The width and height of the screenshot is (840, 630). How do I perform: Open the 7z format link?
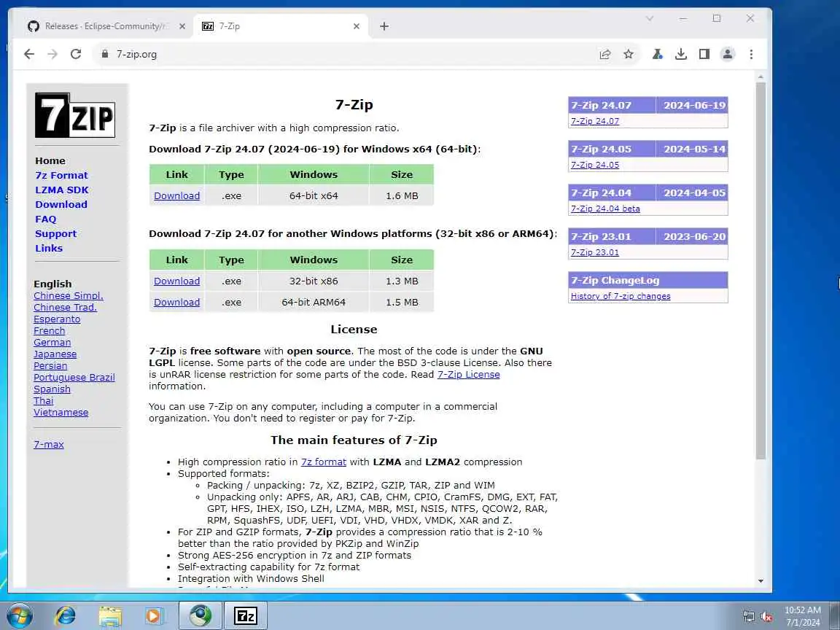click(x=324, y=462)
